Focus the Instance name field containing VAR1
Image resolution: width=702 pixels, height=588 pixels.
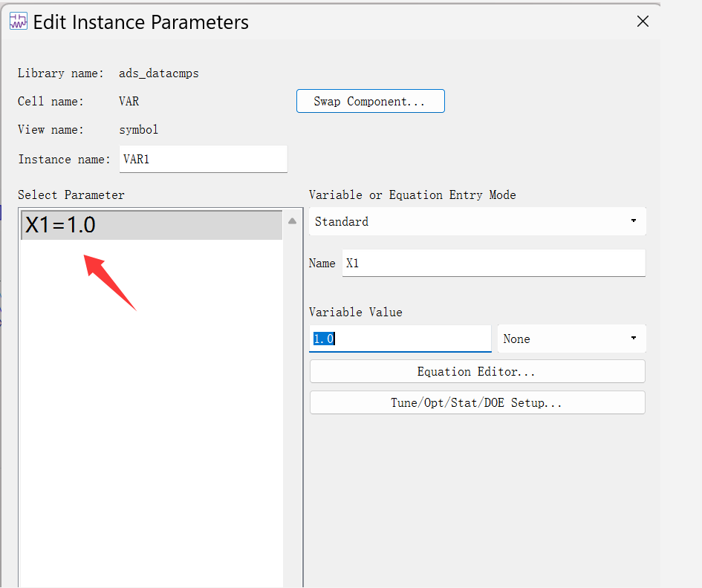[x=202, y=159]
